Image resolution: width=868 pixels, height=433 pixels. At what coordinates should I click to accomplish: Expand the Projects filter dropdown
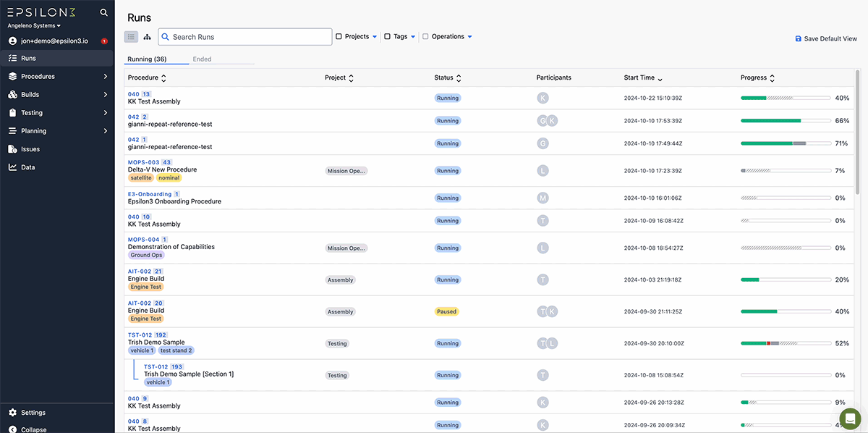374,36
